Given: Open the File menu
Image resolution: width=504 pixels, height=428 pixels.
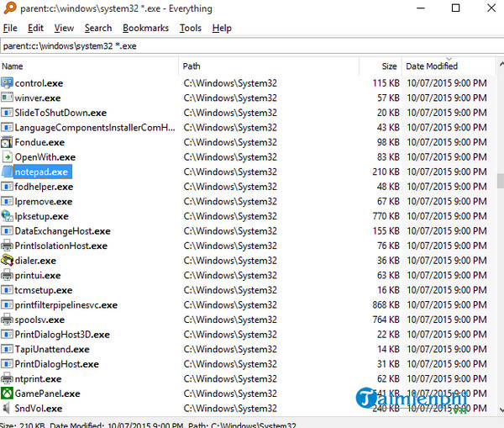Looking at the screenshot, I should click(x=10, y=28).
